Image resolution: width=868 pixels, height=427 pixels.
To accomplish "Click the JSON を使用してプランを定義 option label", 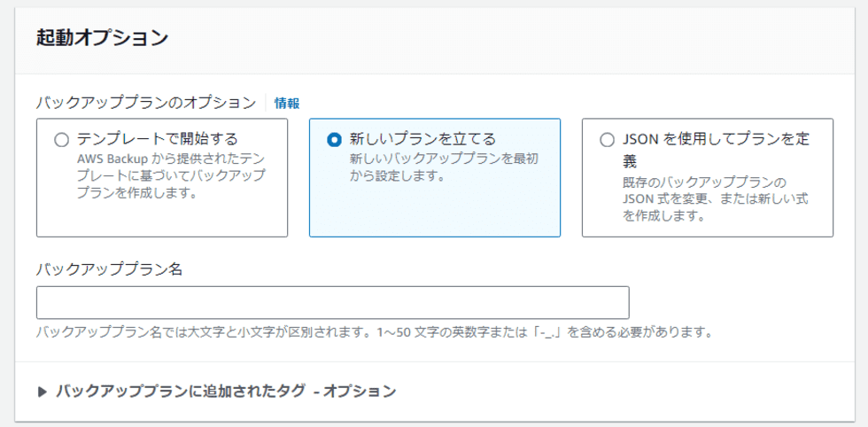I will [x=716, y=139].
